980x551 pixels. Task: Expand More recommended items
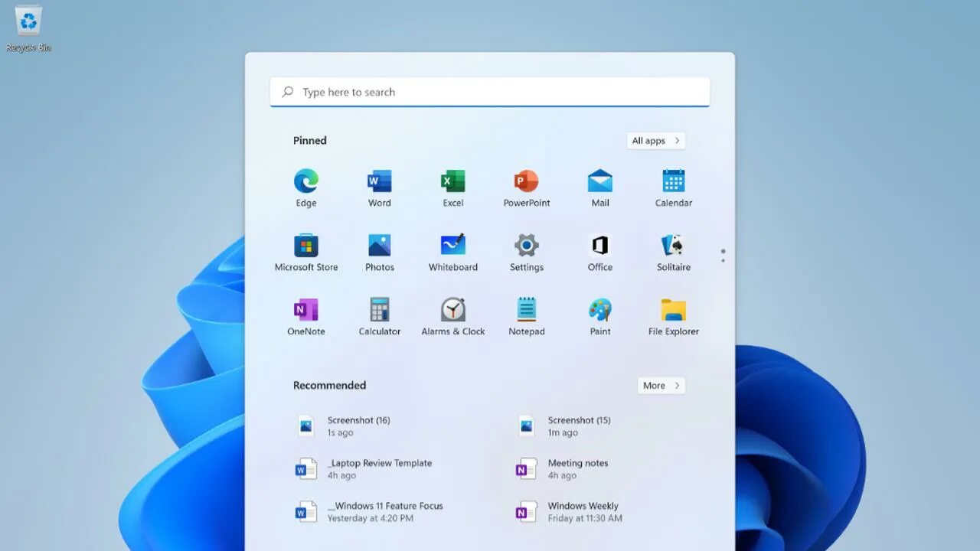point(661,386)
